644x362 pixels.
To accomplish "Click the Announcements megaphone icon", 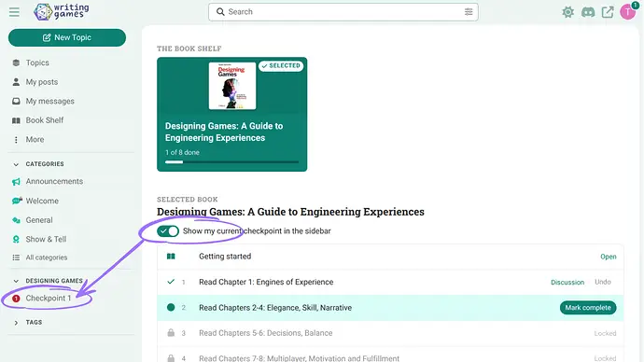I will click(16, 181).
